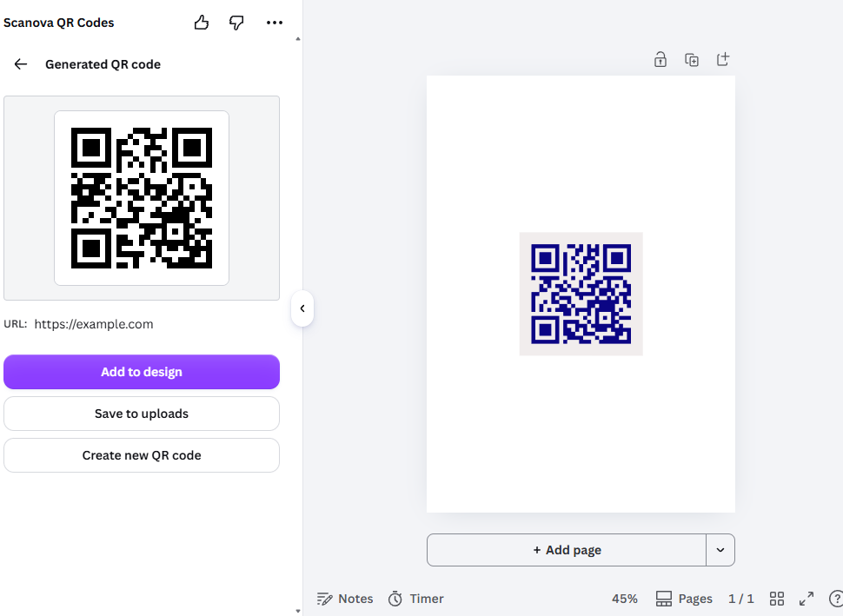Click the Scanova QR Codes title
This screenshot has height=616, width=843.
58,23
